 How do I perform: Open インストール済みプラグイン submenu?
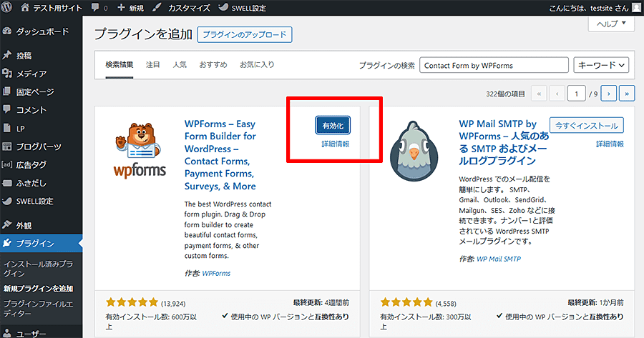[38, 269]
